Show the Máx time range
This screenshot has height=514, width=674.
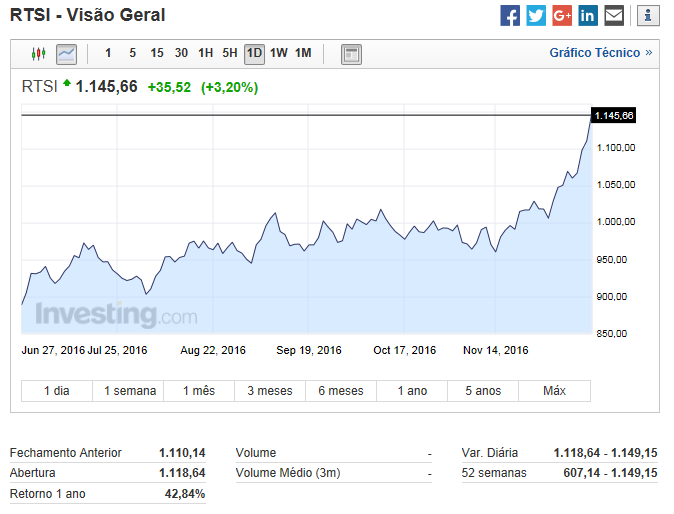tap(555, 391)
